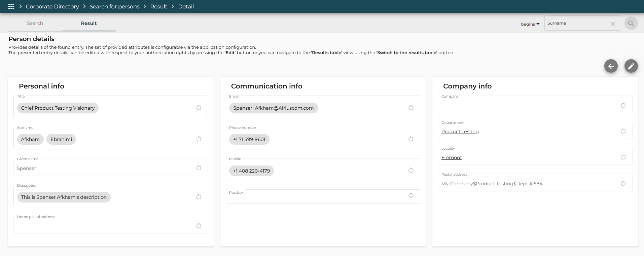
Task: Select the Ebrahimi surname chip
Action: [61, 139]
